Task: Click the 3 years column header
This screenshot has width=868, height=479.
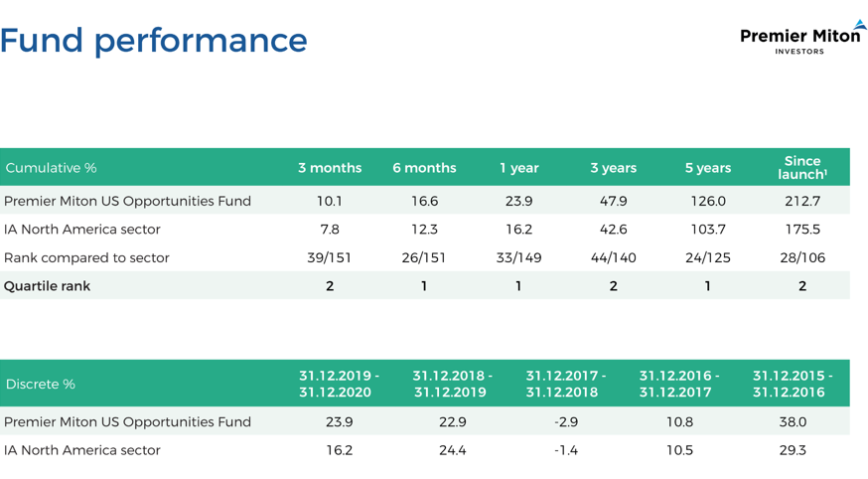Action: [x=614, y=168]
